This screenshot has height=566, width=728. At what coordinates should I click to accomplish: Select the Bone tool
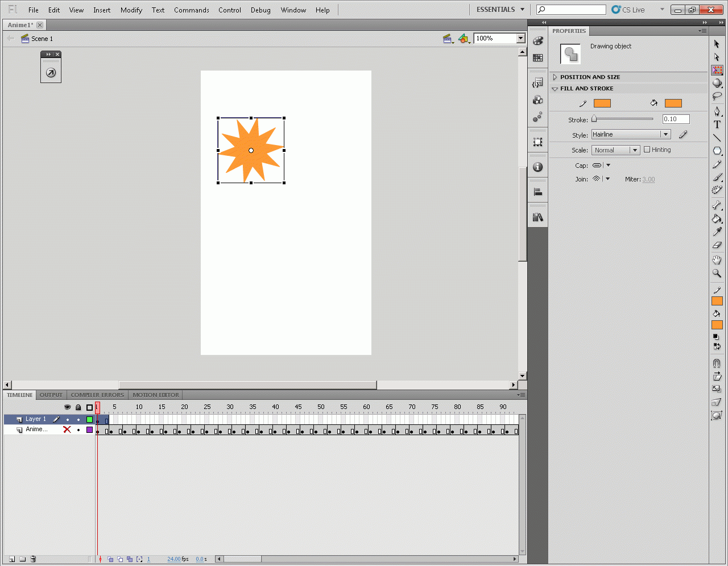pos(717,205)
